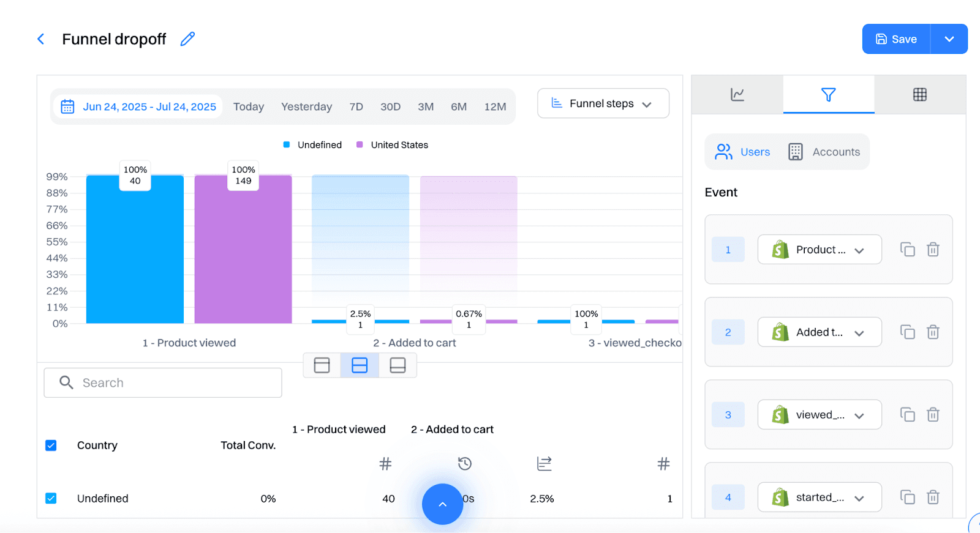
Task: Switch to split chart and table layout
Action: (360, 365)
